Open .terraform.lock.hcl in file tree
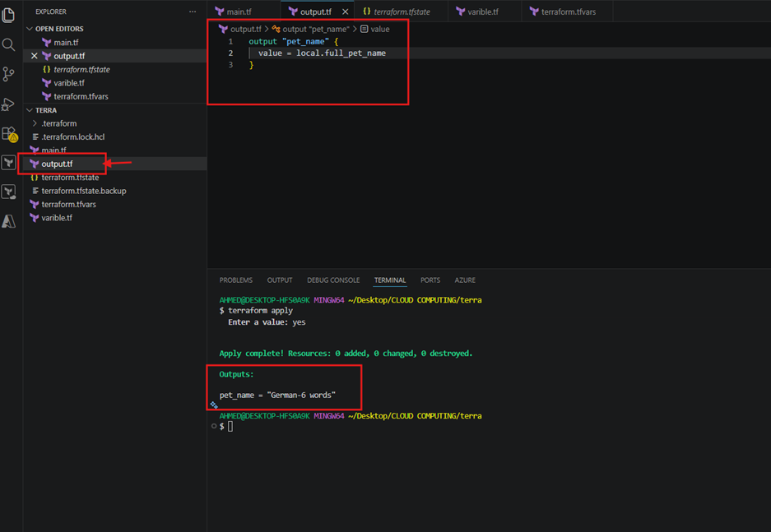771x532 pixels. click(x=115, y=137)
